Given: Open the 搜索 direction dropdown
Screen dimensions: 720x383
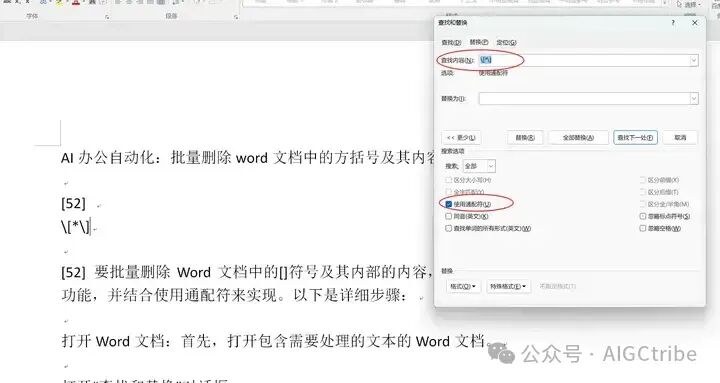Looking at the screenshot, I should [x=479, y=166].
